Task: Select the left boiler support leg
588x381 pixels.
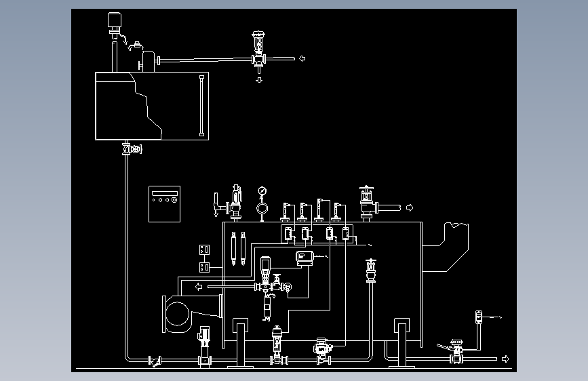Action: click(240, 343)
